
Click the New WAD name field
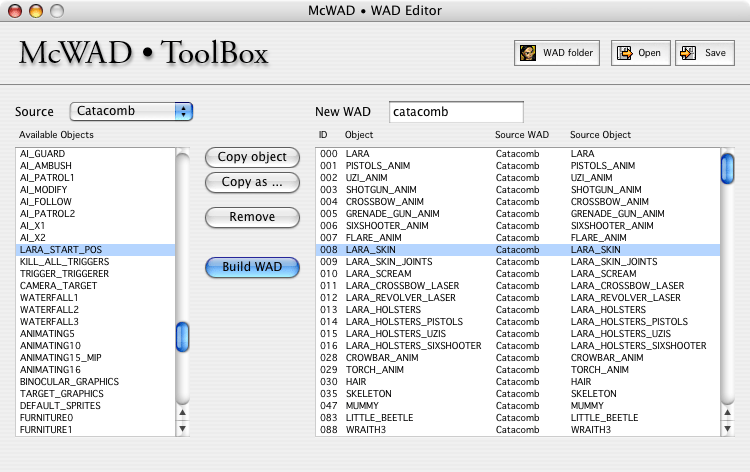pos(455,112)
